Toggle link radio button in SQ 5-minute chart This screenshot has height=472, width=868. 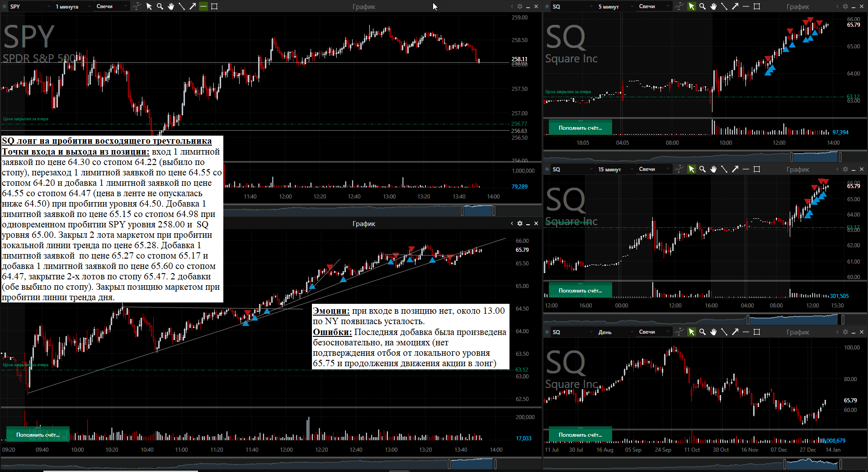tap(547, 6)
